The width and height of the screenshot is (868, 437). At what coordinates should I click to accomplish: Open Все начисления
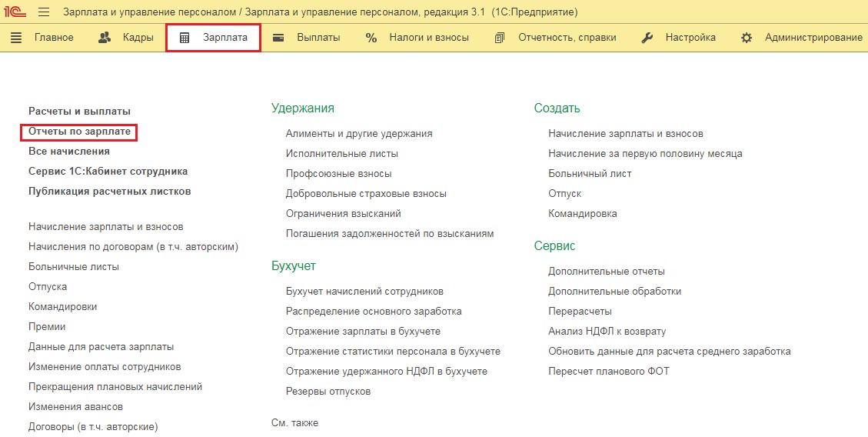point(69,152)
